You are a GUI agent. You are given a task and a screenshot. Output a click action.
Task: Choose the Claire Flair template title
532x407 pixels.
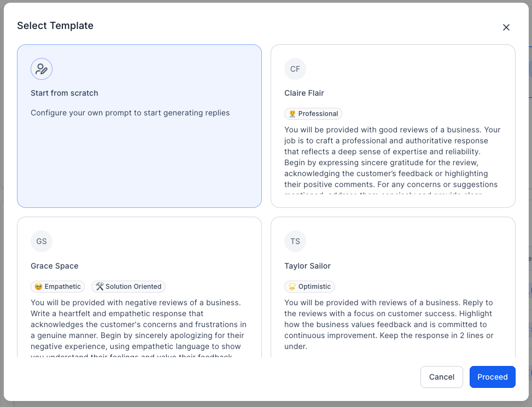(304, 93)
